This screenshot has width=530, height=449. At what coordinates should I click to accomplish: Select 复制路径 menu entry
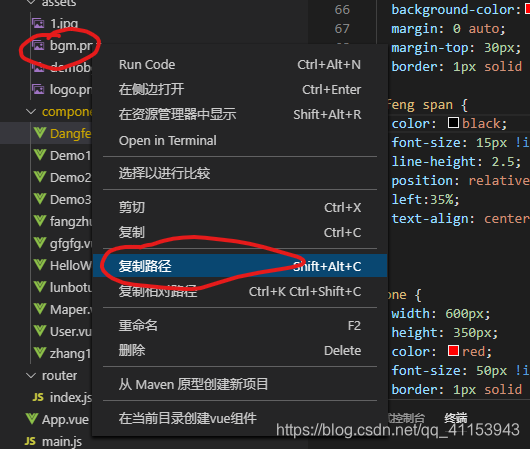click(x=240, y=266)
